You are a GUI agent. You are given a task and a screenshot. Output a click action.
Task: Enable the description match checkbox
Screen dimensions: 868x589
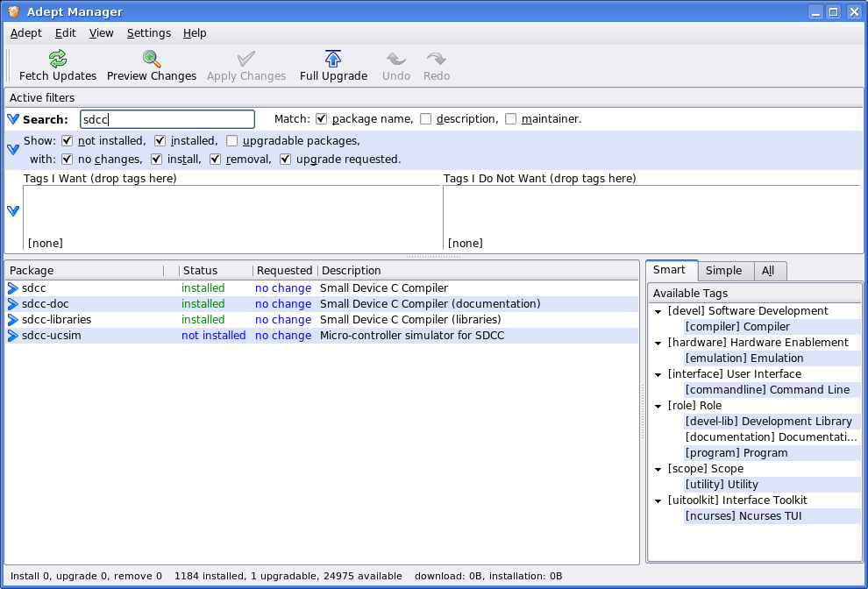coord(426,119)
